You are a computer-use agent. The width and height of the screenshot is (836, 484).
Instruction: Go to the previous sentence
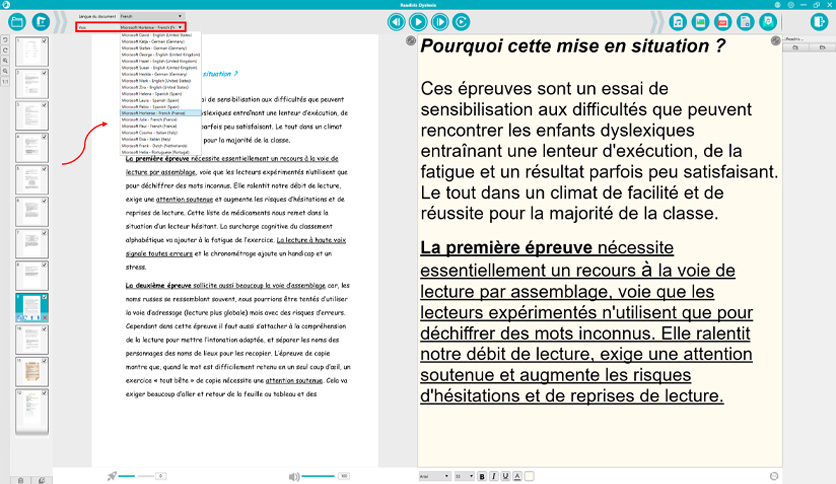(396, 22)
